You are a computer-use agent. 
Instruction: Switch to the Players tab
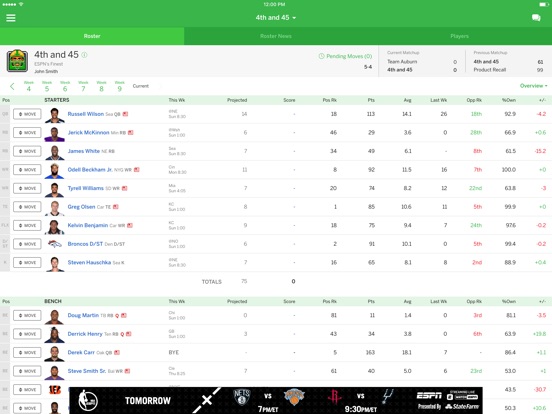click(x=459, y=36)
